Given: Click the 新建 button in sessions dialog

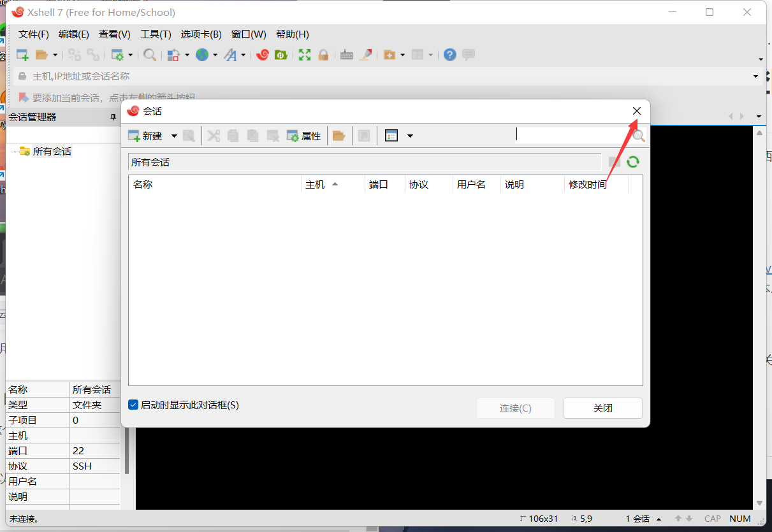Looking at the screenshot, I should point(145,136).
